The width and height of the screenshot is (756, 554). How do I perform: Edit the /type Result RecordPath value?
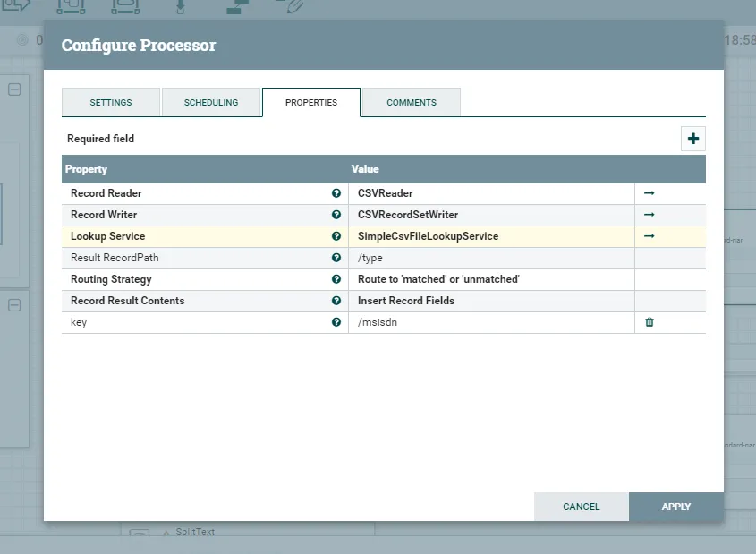tap(491, 258)
